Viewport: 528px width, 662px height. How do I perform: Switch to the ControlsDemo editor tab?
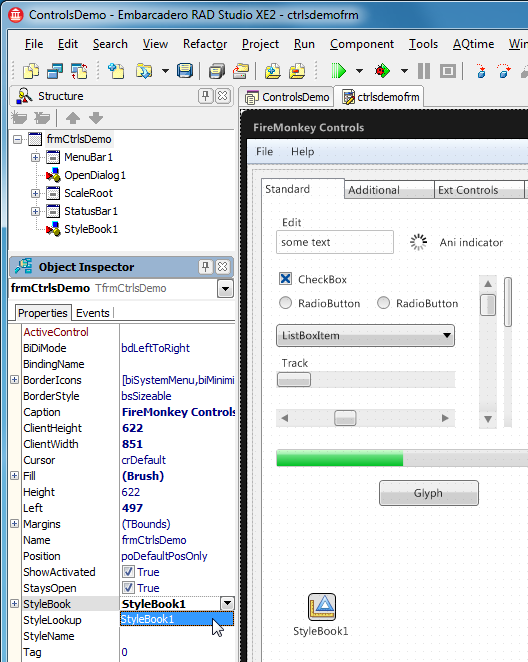[x=287, y=97]
